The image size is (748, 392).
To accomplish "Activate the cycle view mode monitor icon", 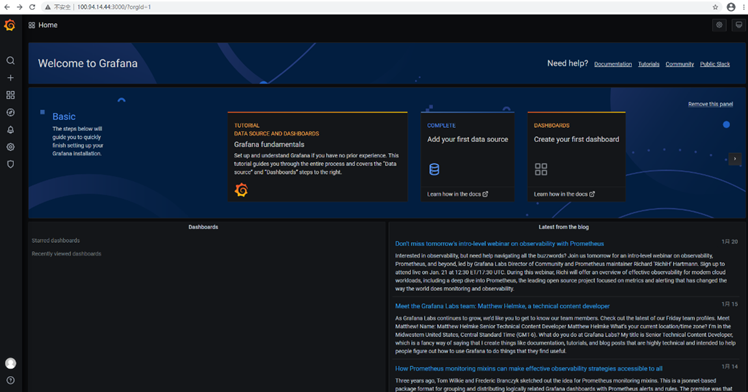I will click(x=738, y=25).
